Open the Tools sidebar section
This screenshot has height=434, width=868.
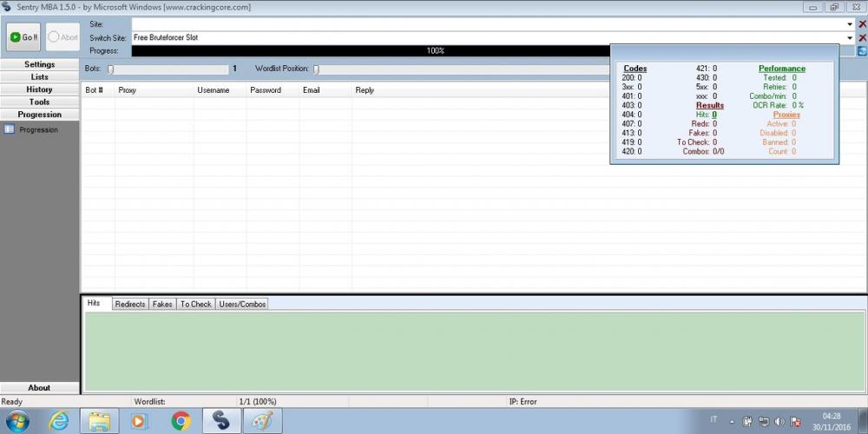[x=40, y=102]
